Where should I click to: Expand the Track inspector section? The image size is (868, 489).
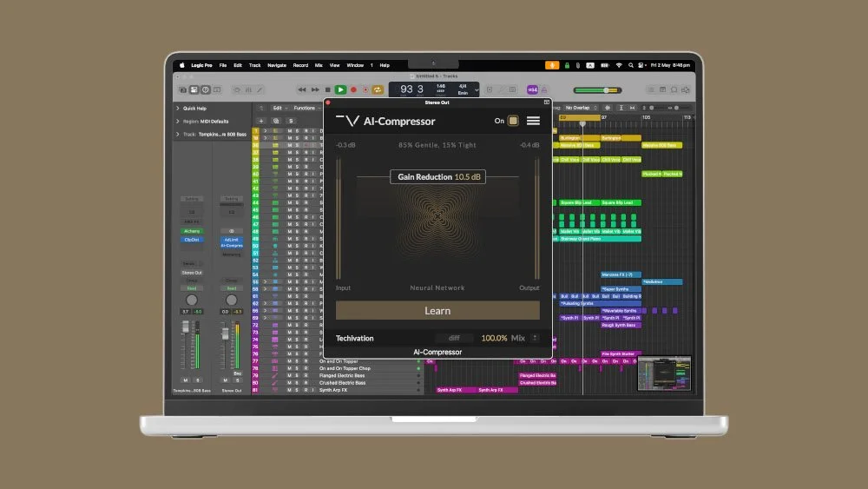(x=178, y=134)
